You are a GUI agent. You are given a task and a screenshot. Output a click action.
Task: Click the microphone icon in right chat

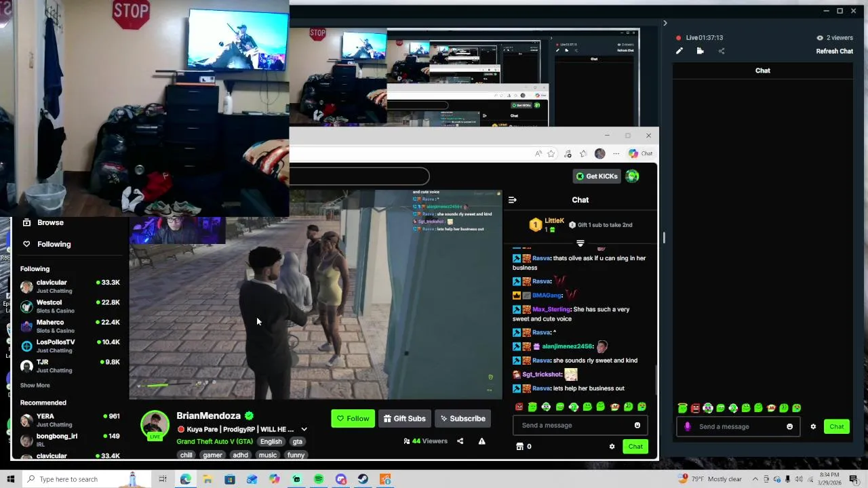688,426
